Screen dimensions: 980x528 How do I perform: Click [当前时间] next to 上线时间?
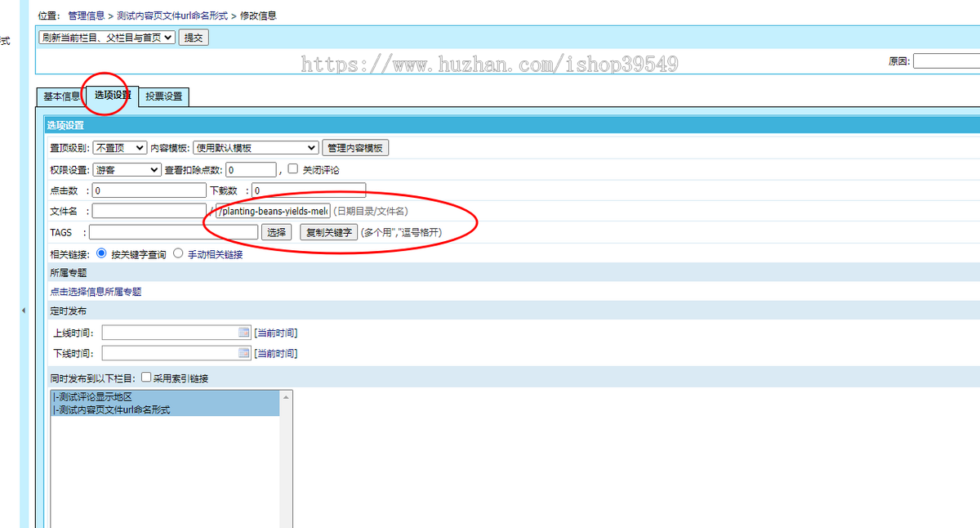pyautogui.click(x=275, y=333)
